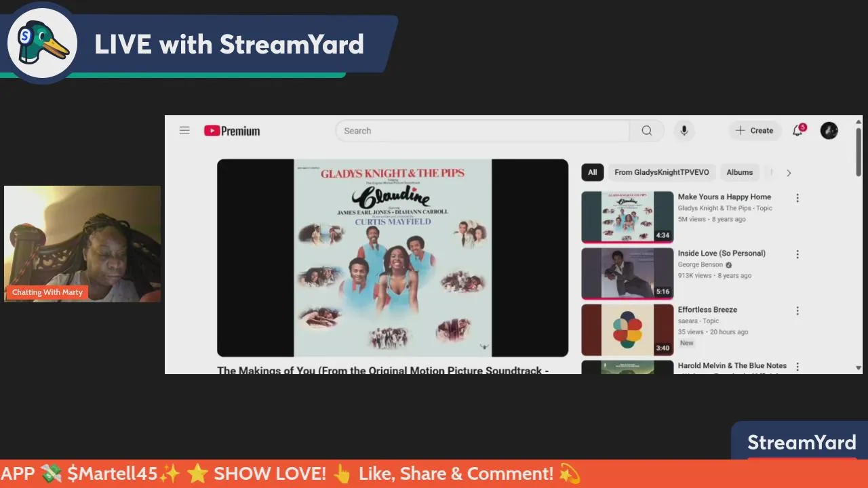868x488 pixels.
Task: Open the Create button
Action: 755,131
